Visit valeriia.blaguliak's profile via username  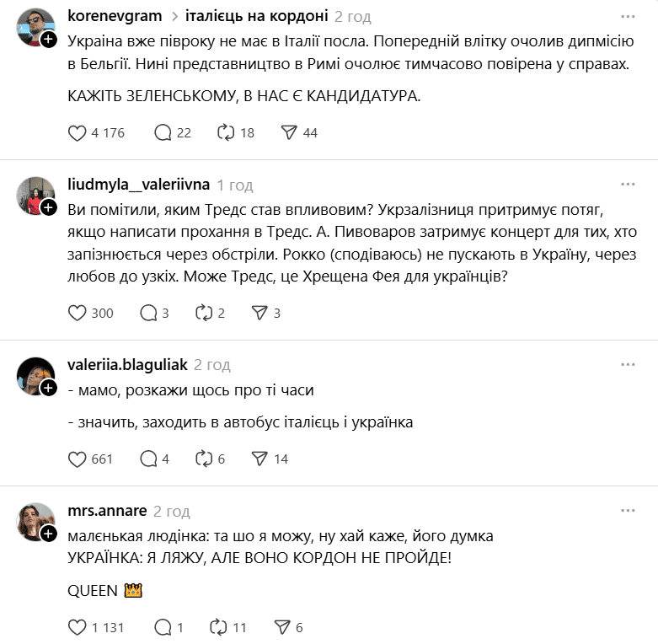(x=127, y=365)
